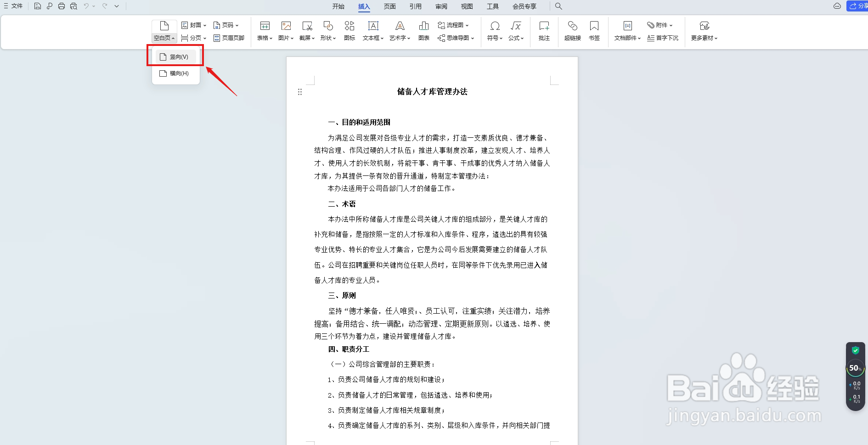
Task: Click the heading 二、术语
Action: pos(342,204)
